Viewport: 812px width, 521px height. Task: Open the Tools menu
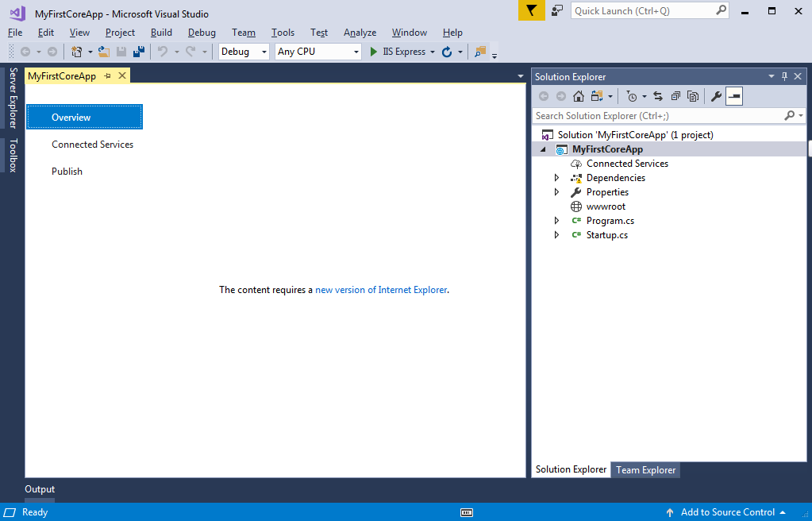click(x=283, y=33)
